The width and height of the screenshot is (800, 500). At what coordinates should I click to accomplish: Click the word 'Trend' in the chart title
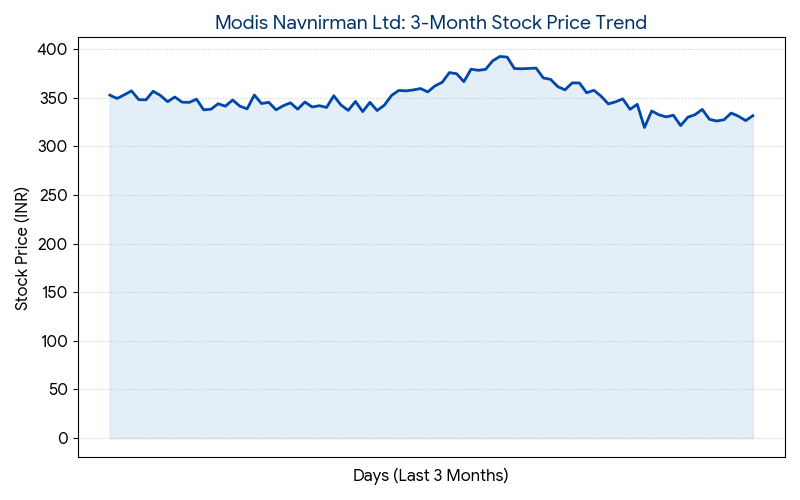tap(622, 22)
